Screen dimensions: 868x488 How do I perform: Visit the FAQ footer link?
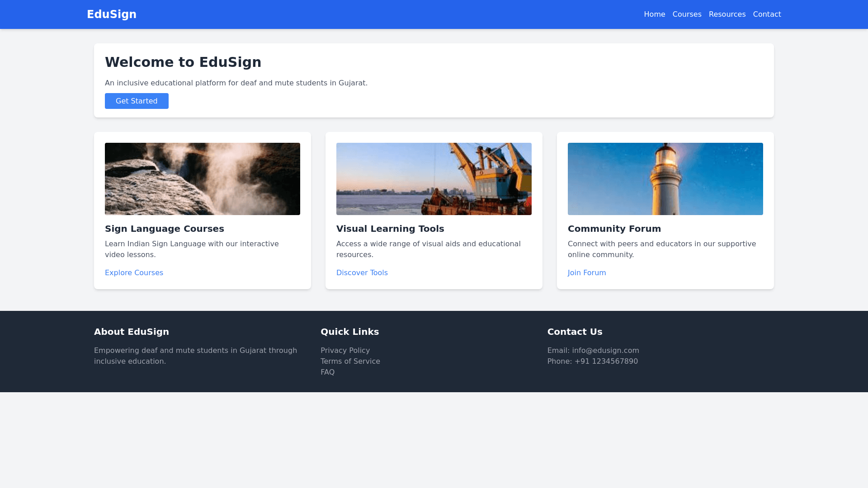tap(327, 372)
